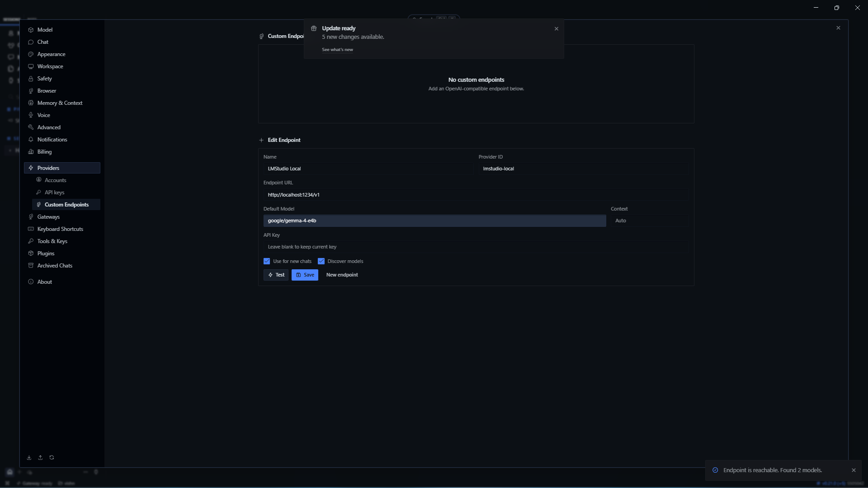Screen dimensions: 868x488
Task: Toggle the Discover models checkbox
Action: (x=321, y=261)
